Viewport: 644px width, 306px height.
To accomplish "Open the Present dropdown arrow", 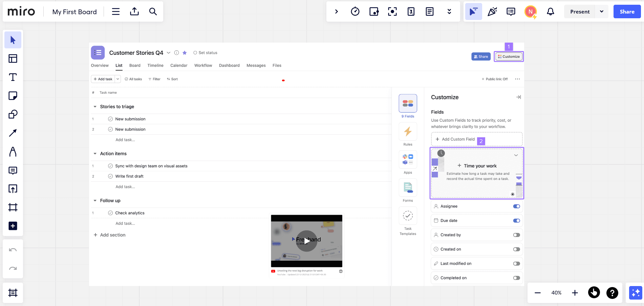I will [x=601, y=11].
